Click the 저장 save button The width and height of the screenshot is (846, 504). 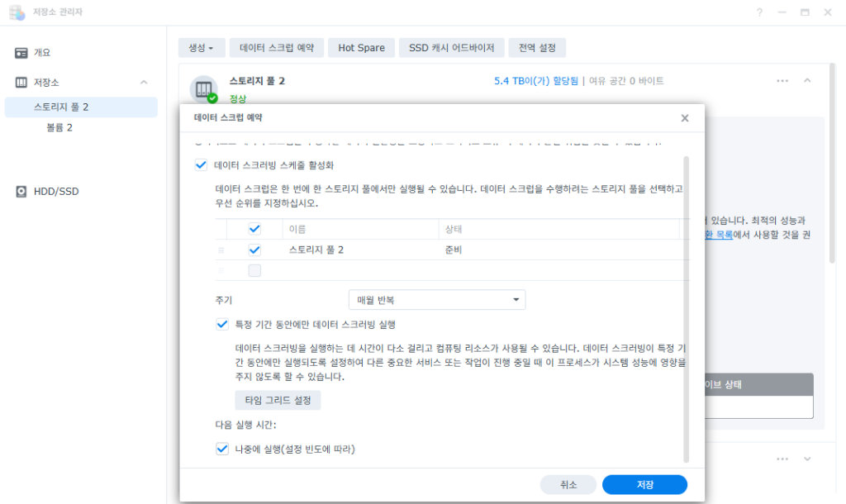coord(644,484)
